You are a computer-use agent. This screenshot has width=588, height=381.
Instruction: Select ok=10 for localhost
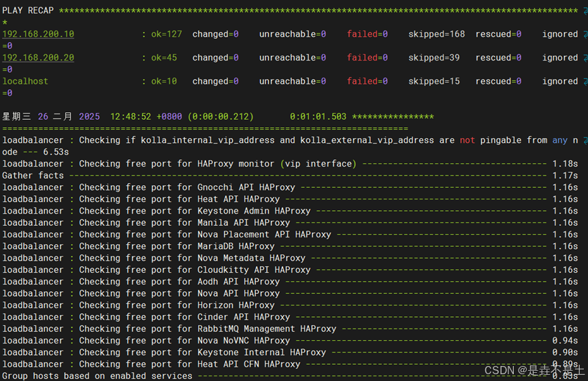tap(164, 82)
